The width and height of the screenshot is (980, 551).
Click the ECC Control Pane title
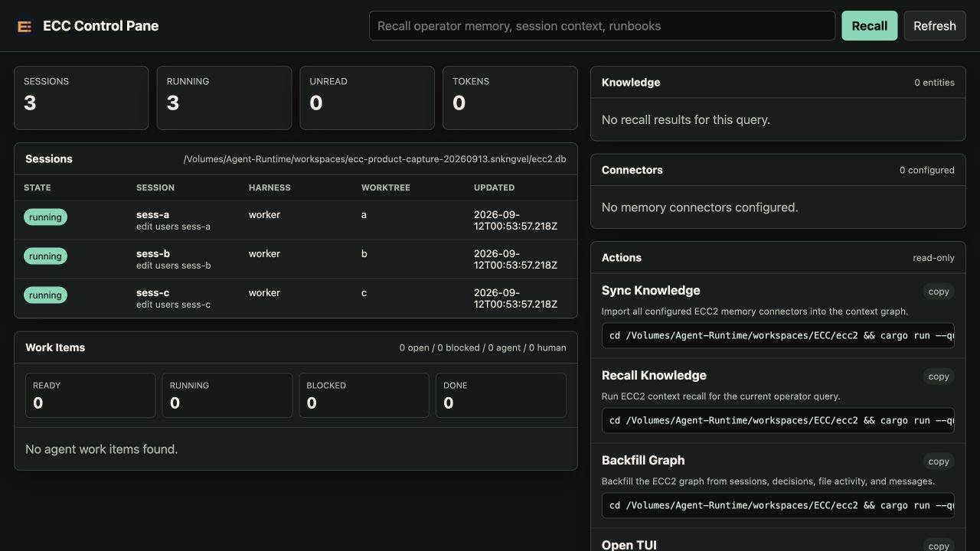tap(101, 26)
